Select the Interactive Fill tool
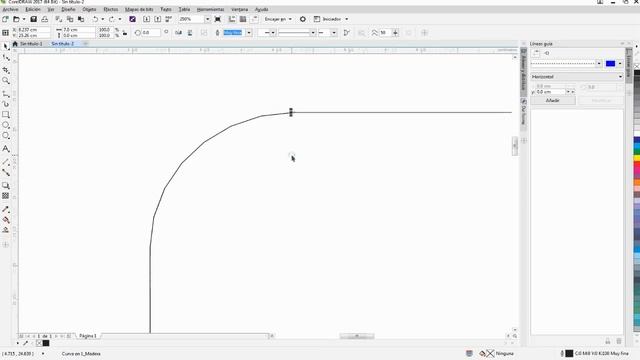The height and width of the screenshot is (360, 640). tap(6, 220)
